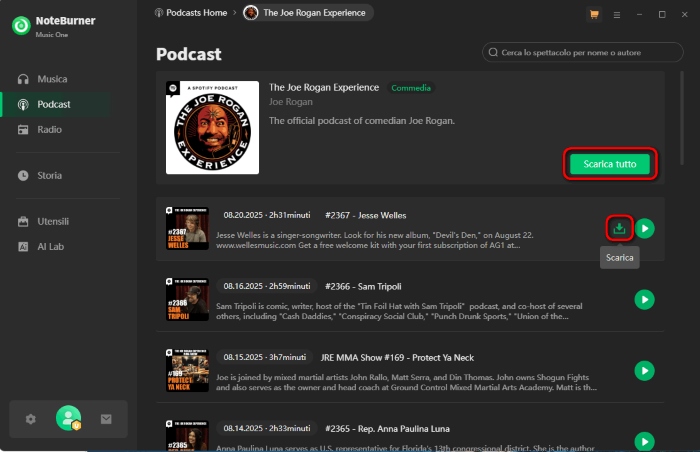
Task: Click the #2366 Sam Tripoli thumbnail
Action: pos(188,299)
